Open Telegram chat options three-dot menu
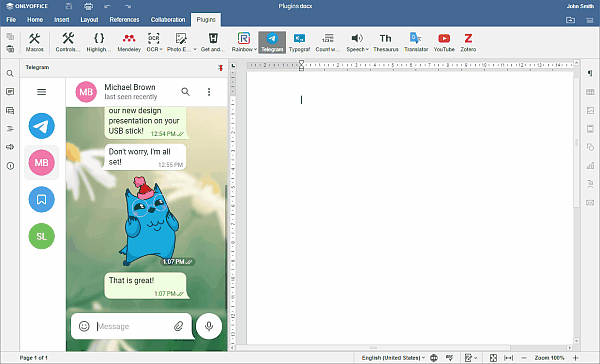The width and height of the screenshot is (600, 364). pyautogui.click(x=209, y=92)
